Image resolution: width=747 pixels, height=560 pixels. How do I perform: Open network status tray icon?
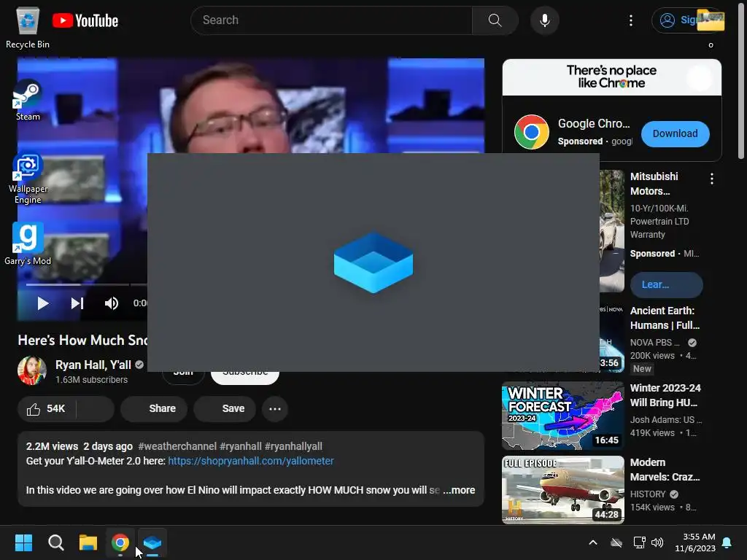[639, 542]
